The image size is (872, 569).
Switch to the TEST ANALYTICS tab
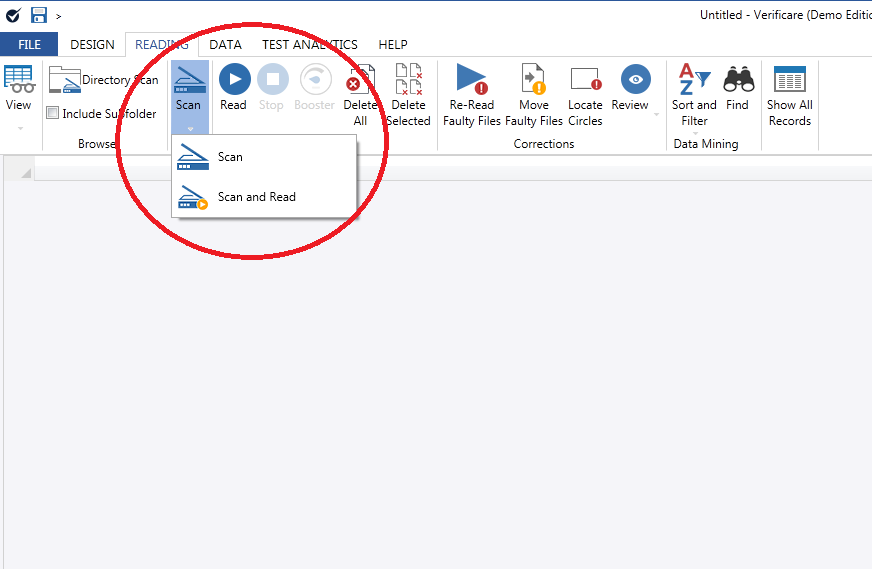coord(310,44)
